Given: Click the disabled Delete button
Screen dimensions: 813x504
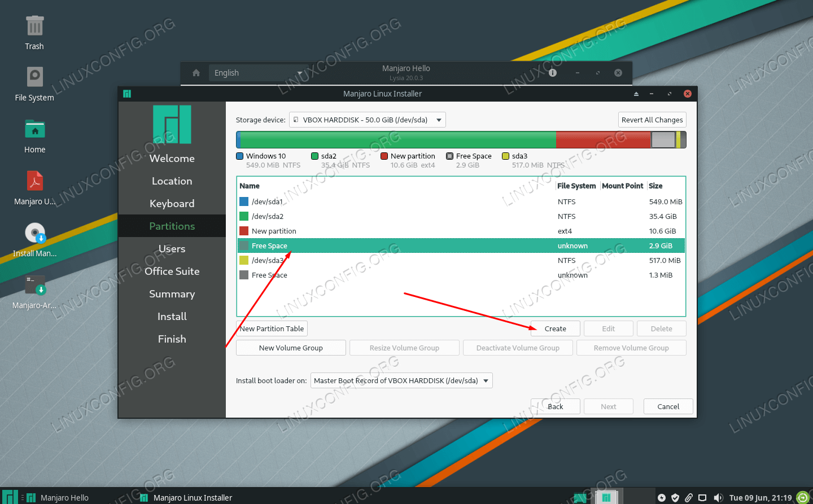Looking at the screenshot, I should (662, 328).
